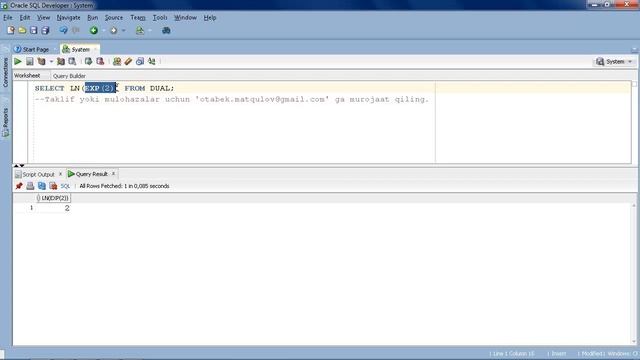Click the print icon in Query Result toolbar
Image resolution: width=640 pixels, height=360 pixels.
click(30, 186)
